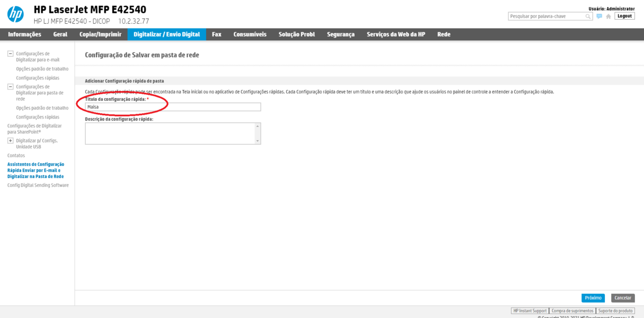Select the Rede tab

coord(444,34)
